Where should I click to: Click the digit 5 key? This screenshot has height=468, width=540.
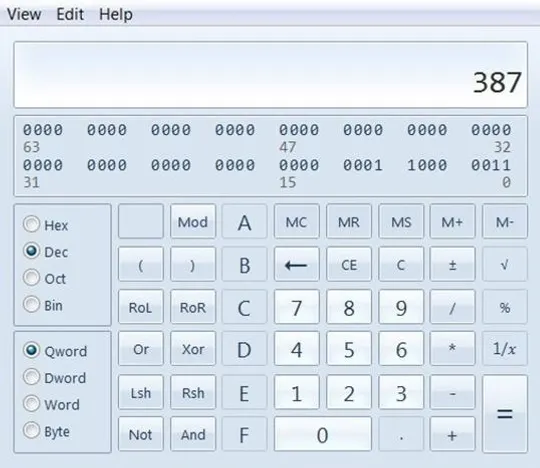pos(349,349)
